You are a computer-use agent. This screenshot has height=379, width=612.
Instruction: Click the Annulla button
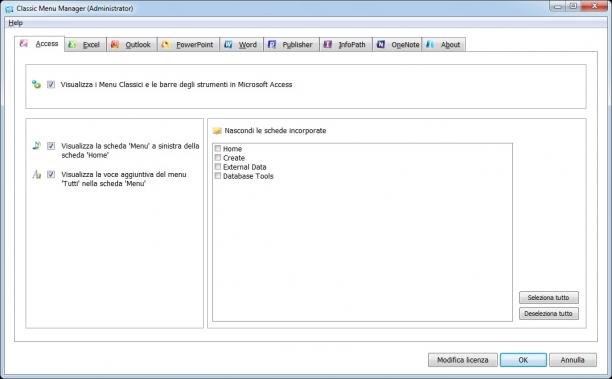tap(573, 360)
